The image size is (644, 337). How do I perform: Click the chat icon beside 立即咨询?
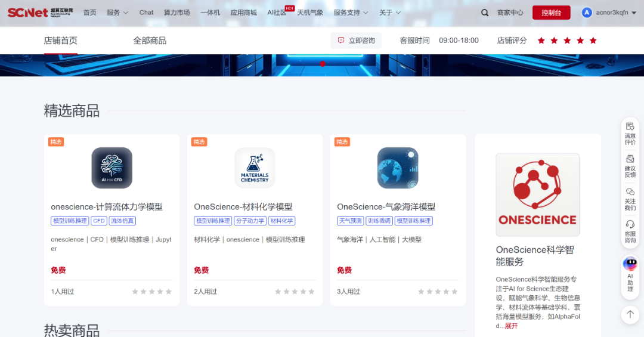point(341,41)
